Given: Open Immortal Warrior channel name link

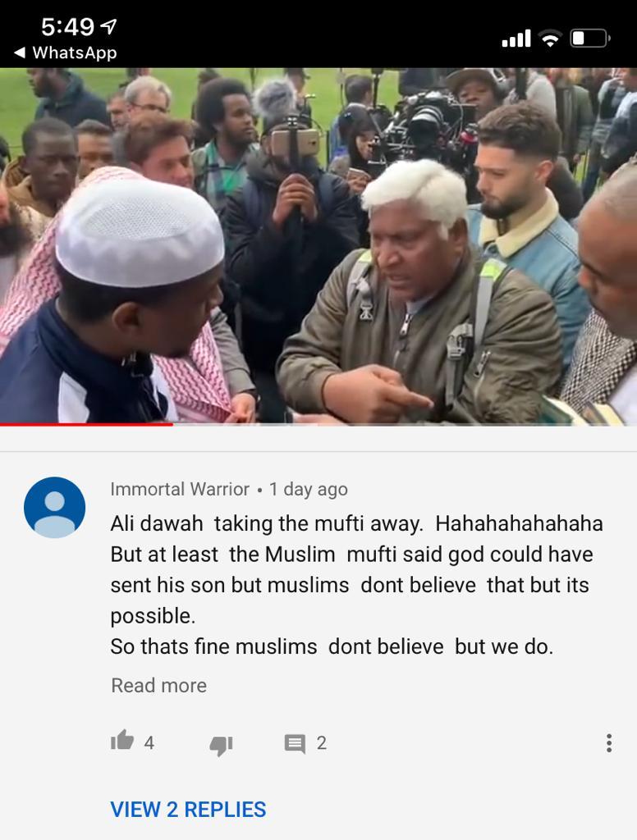Looking at the screenshot, I should (x=180, y=489).
